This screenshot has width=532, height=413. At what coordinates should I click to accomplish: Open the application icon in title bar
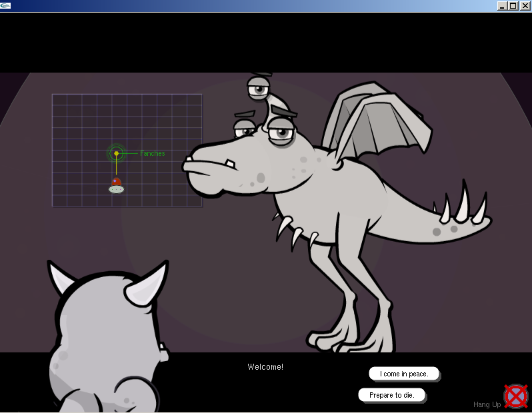(x=5, y=5)
